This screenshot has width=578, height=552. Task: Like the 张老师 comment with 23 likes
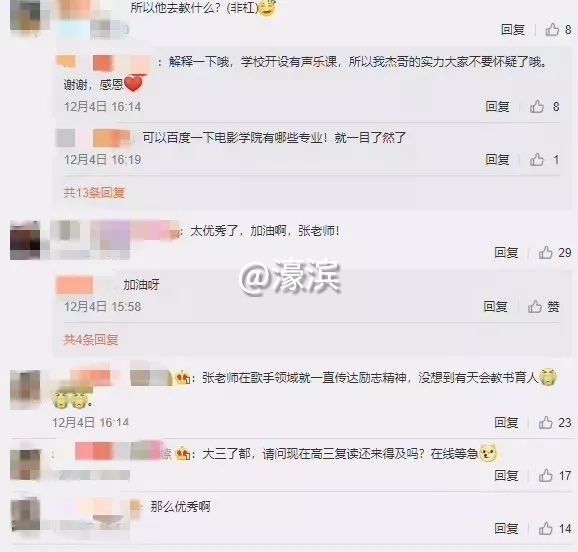546,423
